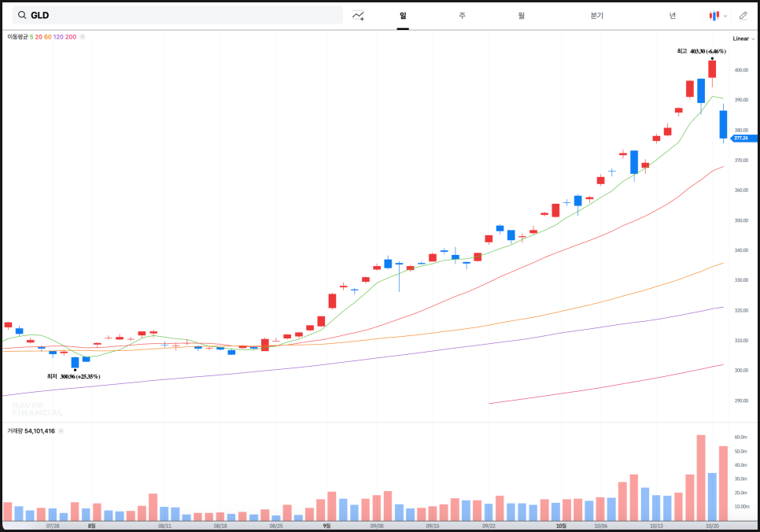
Task: Click the 거래량 volume label
Action: pyautogui.click(x=16, y=431)
